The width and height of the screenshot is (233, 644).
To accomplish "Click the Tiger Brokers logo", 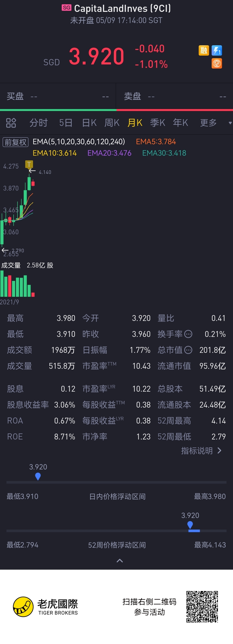I will click(x=23, y=607).
